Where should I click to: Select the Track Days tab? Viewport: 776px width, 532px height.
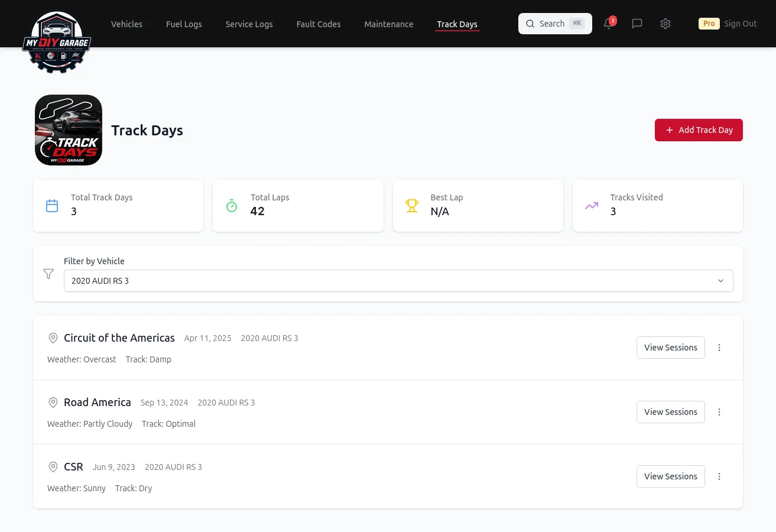(x=457, y=24)
